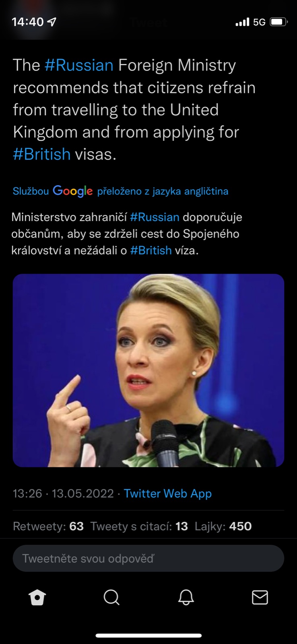Tap the location arrow status icon
The height and width of the screenshot is (644, 297).
52,22
